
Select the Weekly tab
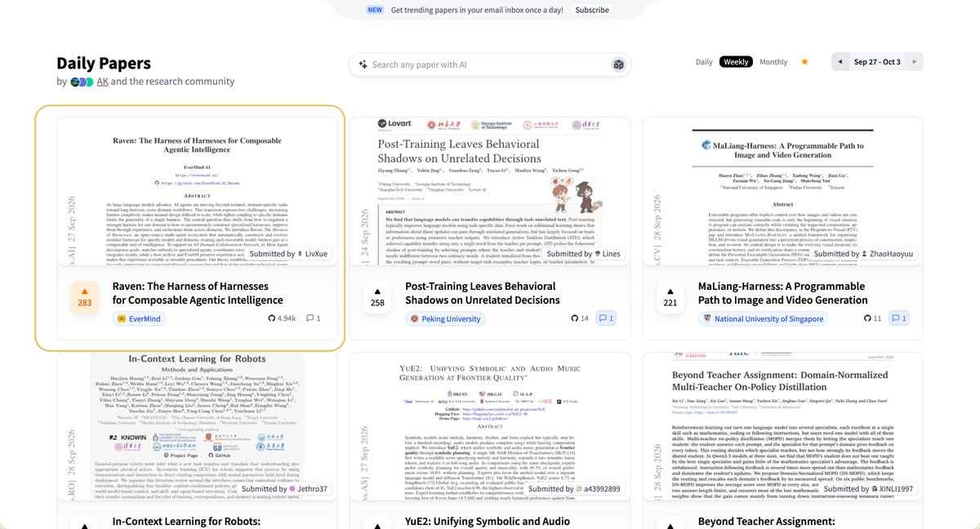click(736, 62)
